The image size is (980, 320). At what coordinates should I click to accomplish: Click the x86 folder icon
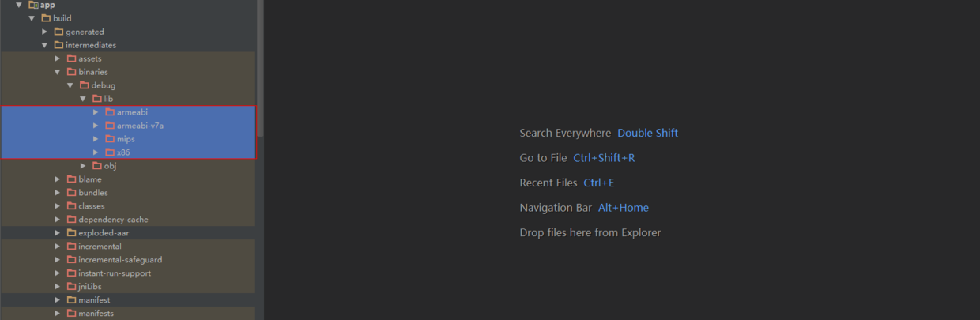click(110, 152)
